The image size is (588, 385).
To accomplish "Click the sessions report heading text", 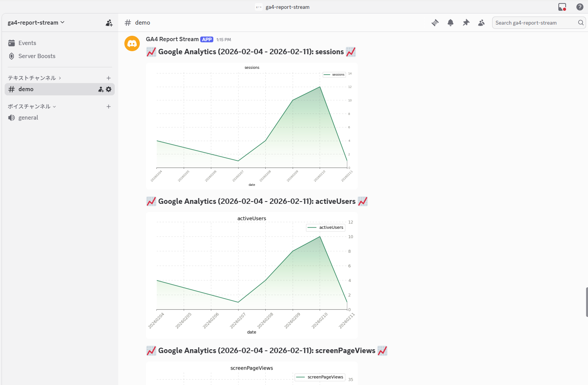I will tap(251, 52).
